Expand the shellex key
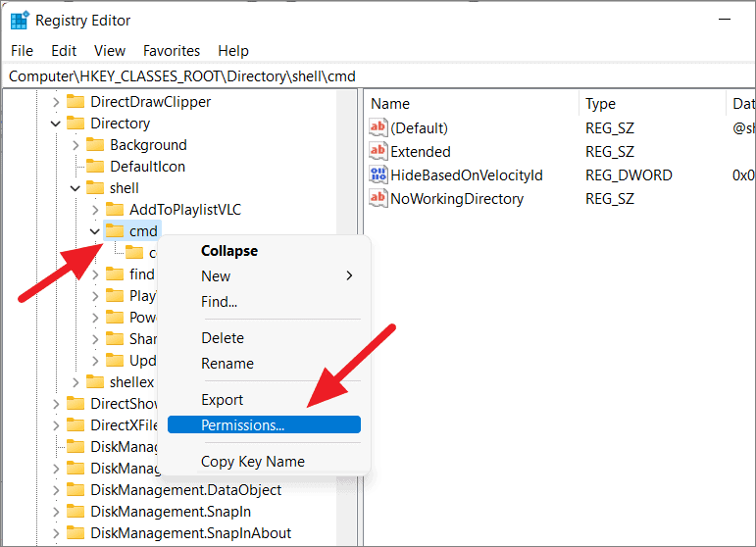 (76, 382)
